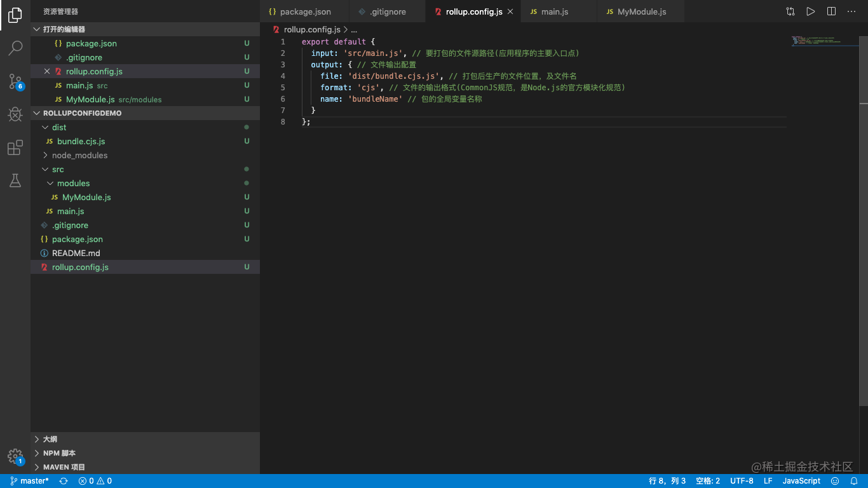Open the notifications bell
Screen dimensions: 868x488
point(855,481)
